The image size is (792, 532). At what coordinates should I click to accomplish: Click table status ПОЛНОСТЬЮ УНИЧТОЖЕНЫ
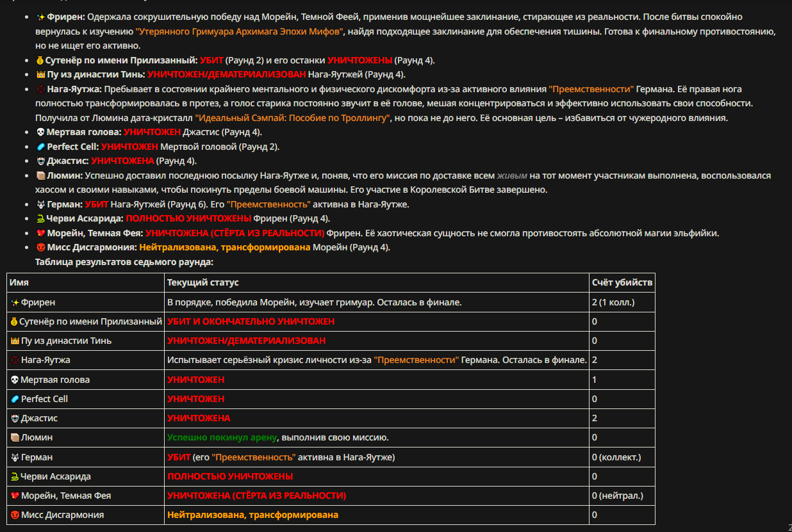pos(230,476)
